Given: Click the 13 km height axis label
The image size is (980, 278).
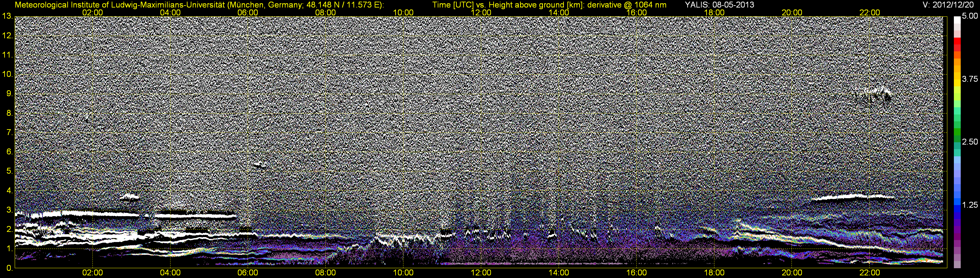Looking at the screenshot, I should (x=7, y=16).
